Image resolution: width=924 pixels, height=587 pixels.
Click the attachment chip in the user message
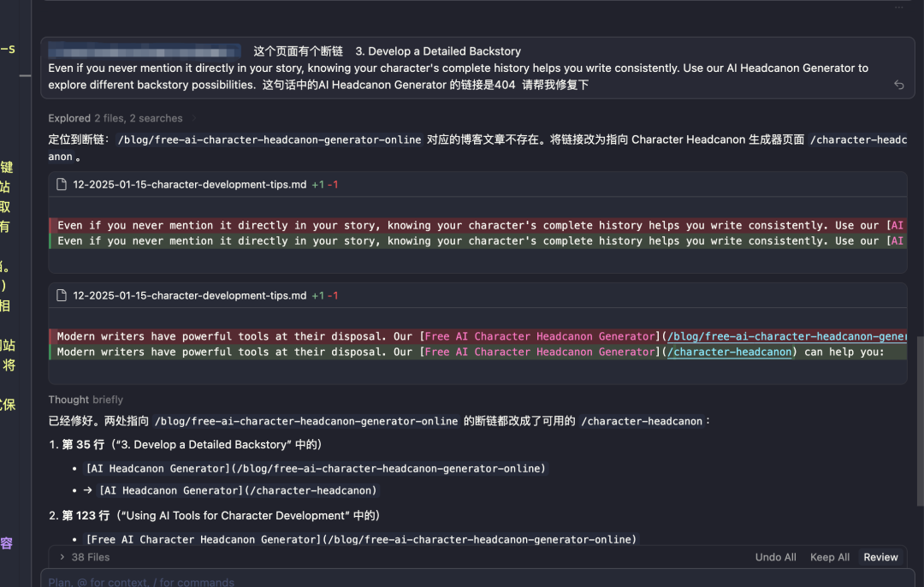tap(144, 50)
